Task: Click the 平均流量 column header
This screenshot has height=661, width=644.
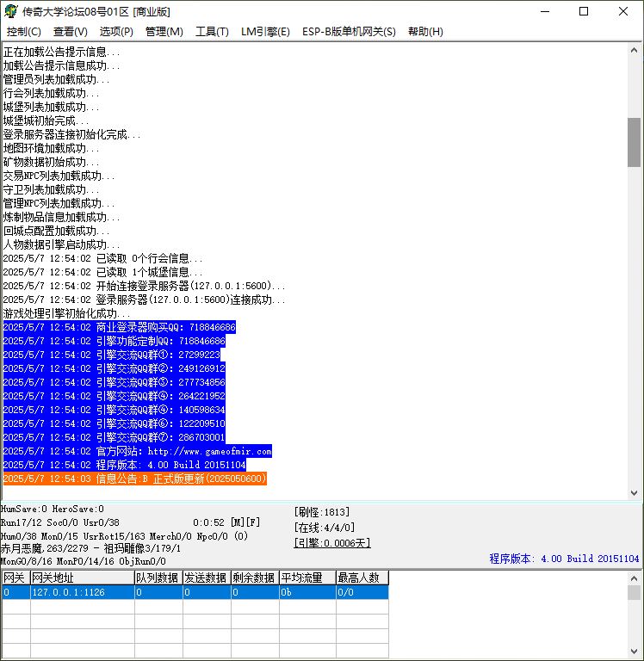Action: (x=307, y=578)
